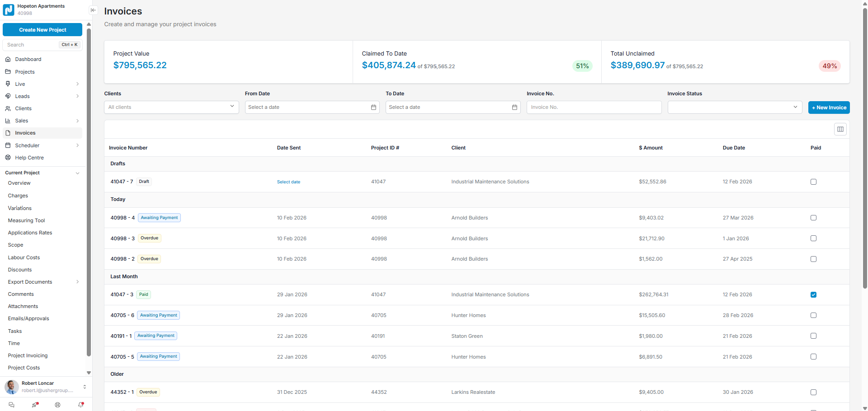The image size is (868, 411).
Task: Open the All clients dropdown
Action: [171, 107]
